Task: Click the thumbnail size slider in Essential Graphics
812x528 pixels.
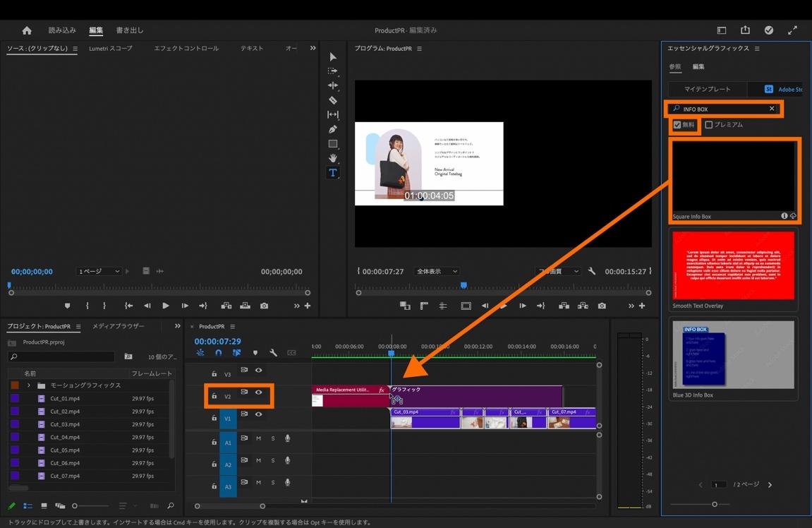Action: point(715,504)
